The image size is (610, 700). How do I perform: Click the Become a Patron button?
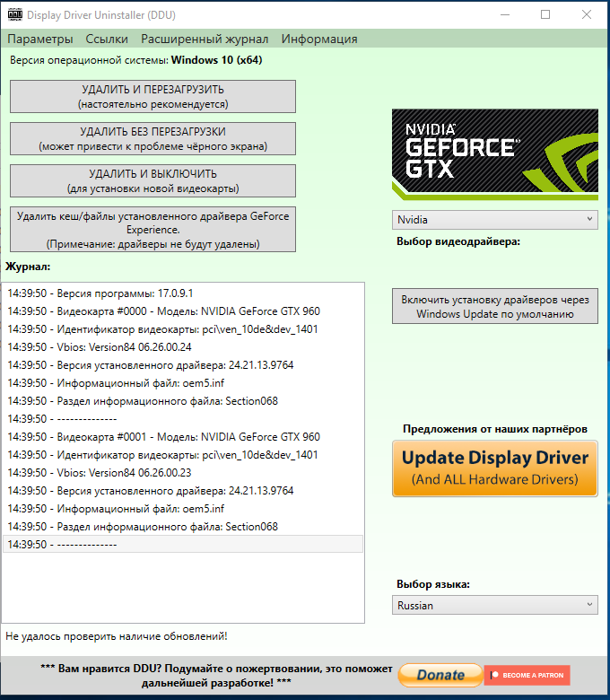(x=527, y=675)
